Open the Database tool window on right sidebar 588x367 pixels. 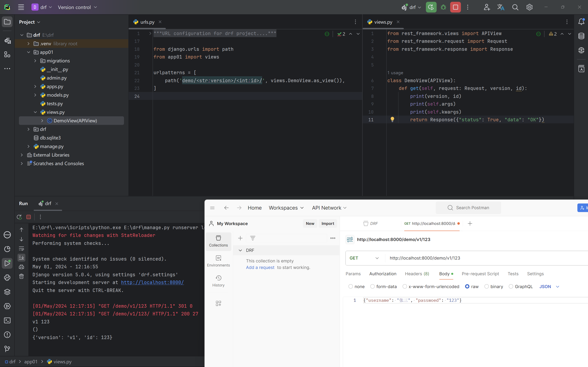[x=581, y=36]
